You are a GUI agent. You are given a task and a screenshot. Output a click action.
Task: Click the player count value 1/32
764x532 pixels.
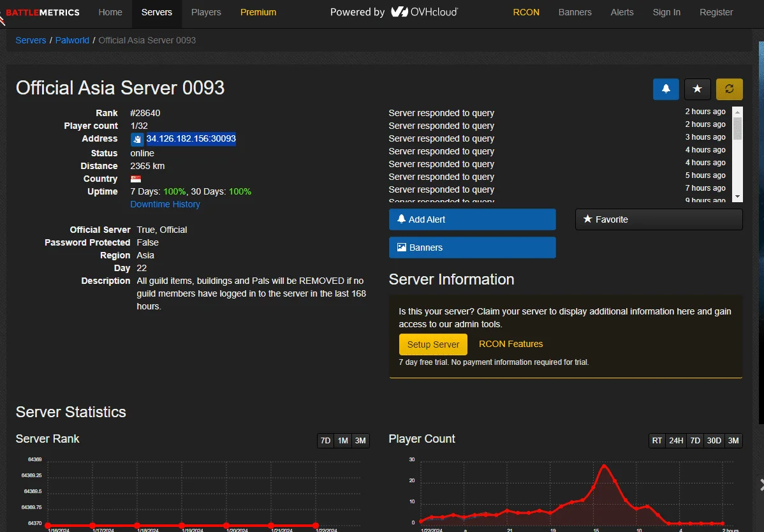click(139, 126)
